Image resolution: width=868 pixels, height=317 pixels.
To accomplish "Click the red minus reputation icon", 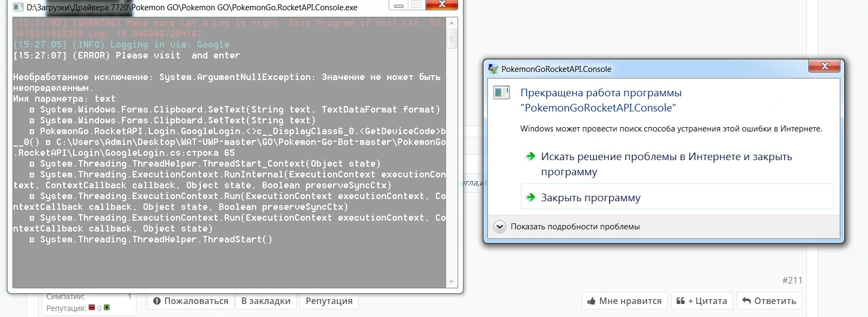I will (92, 308).
